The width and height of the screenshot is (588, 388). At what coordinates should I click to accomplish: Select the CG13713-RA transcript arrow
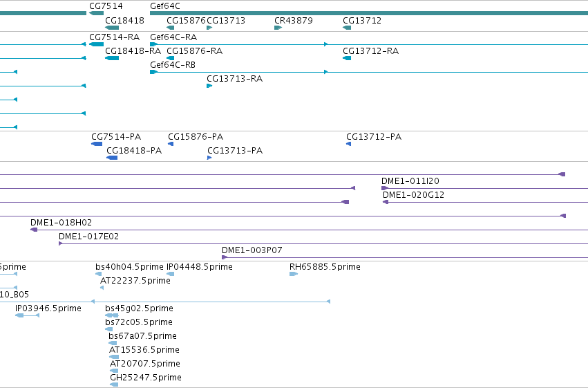[x=209, y=86]
